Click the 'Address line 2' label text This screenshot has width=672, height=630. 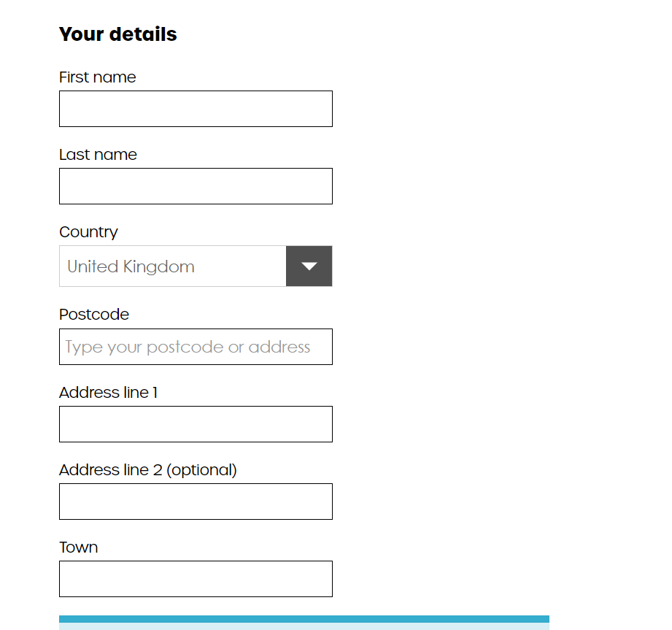click(x=110, y=470)
